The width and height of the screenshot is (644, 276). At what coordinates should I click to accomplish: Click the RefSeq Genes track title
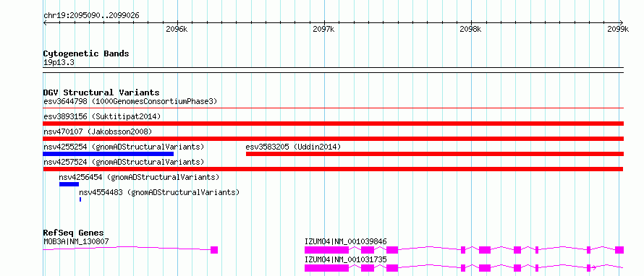click(x=74, y=233)
